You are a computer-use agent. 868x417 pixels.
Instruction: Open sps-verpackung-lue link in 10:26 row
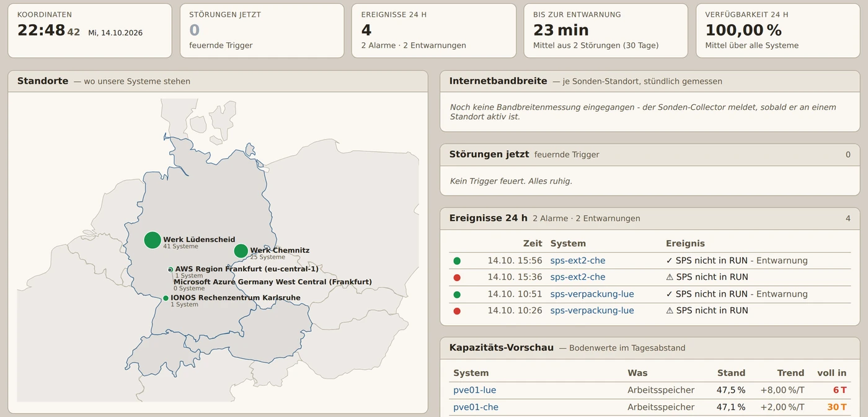coord(592,311)
